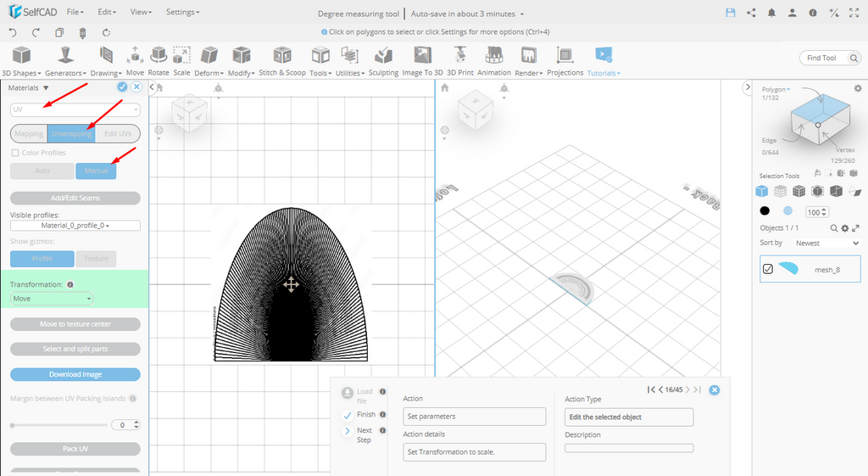
Task: Switch to the Edit UVs tab
Action: point(117,133)
